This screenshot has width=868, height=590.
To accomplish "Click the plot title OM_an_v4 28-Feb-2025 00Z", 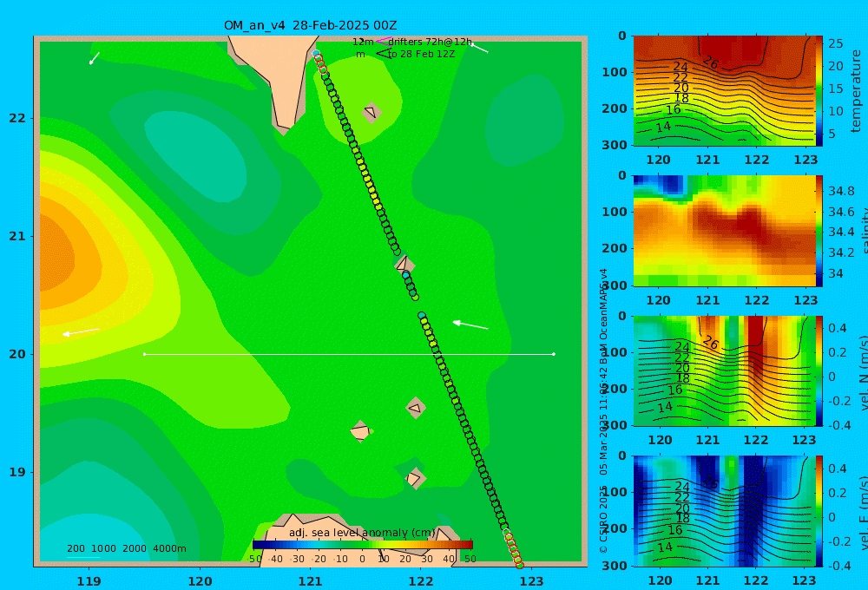I will [x=310, y=25].
